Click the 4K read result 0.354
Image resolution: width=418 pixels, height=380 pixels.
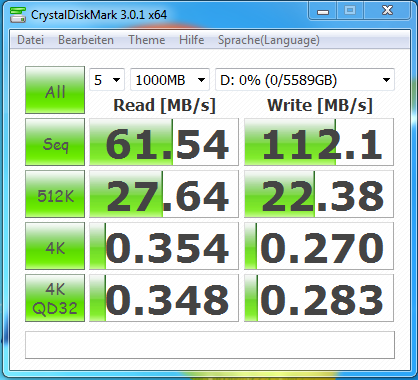point(164,246)
